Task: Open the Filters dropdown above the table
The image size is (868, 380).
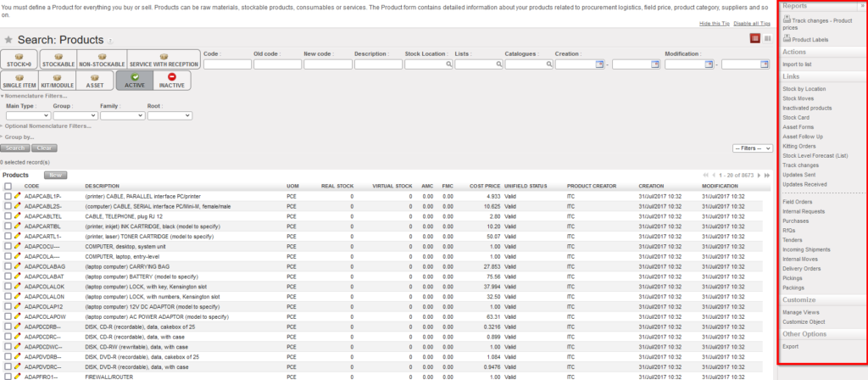Action: (x=752, y=148)
